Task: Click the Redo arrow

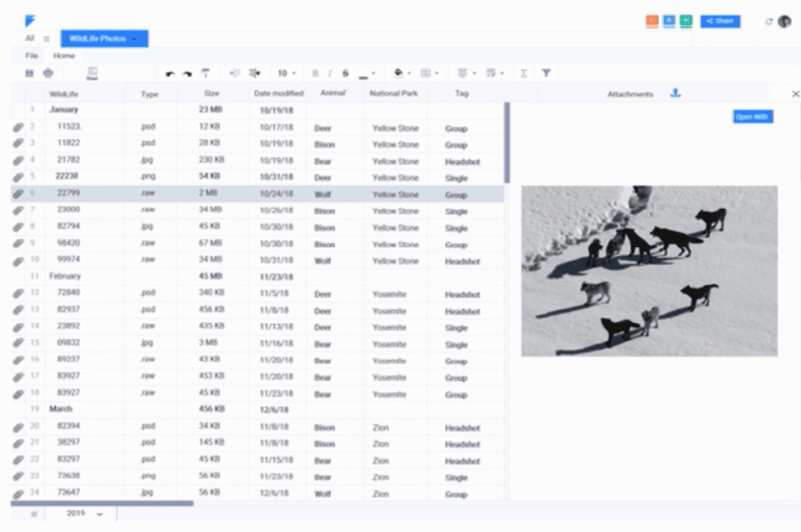Action: (x=187, y=74)
